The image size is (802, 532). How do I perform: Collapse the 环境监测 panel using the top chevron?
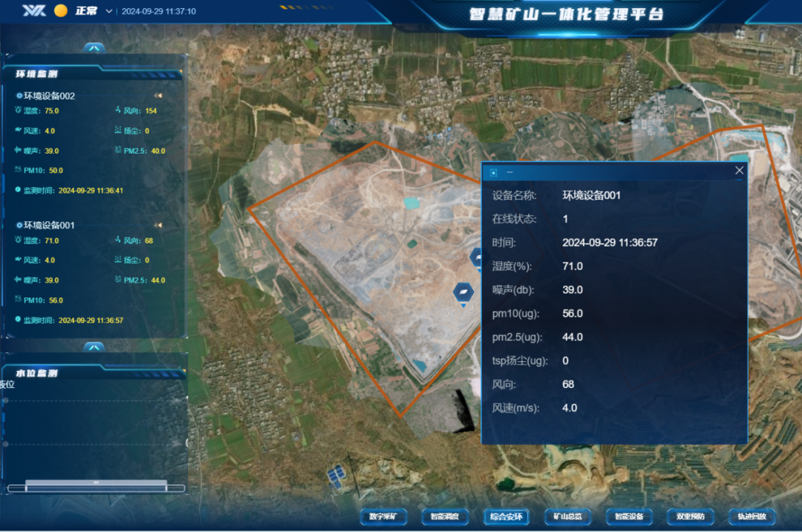click(94, 48)
